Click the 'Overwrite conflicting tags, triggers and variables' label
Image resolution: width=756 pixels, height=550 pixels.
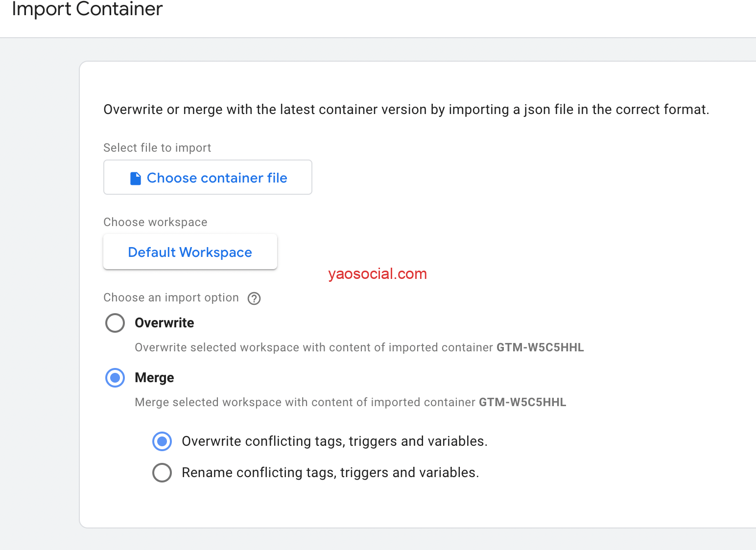(334, 441)
